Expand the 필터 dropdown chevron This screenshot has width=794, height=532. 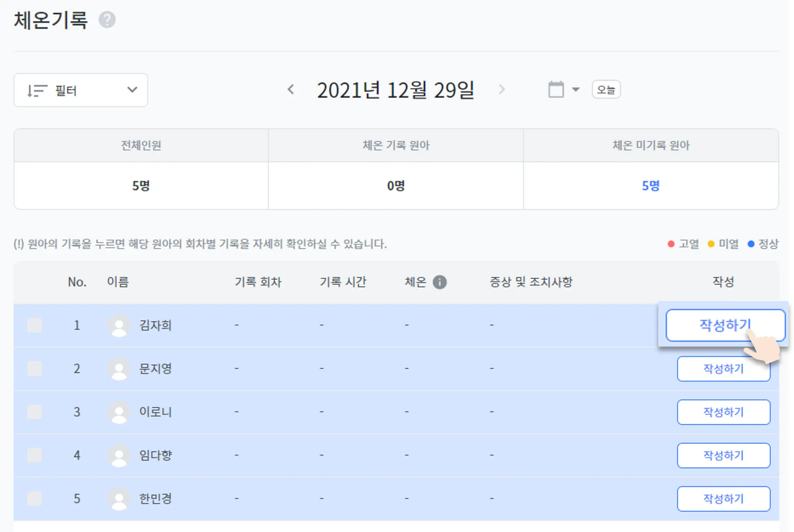[132, 90]
